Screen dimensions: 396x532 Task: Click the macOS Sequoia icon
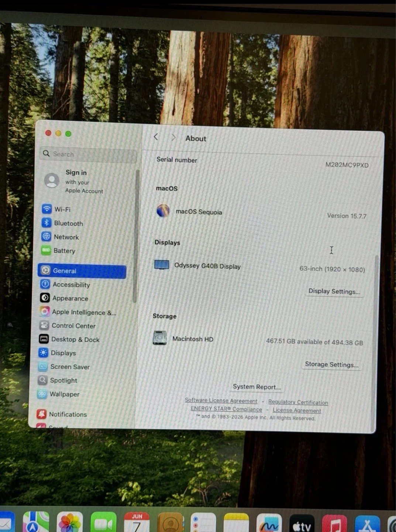click(163, 211)
